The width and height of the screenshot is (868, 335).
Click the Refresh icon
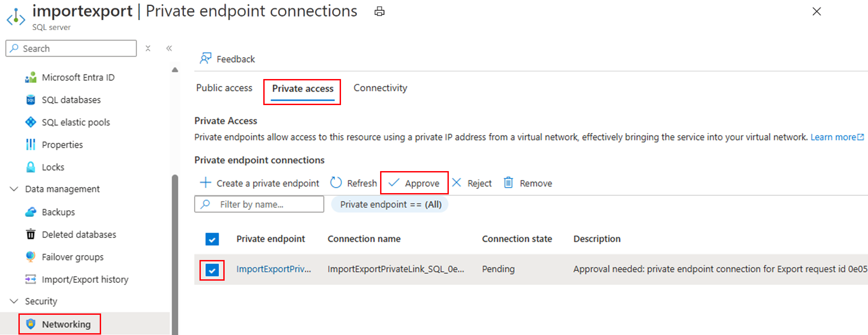(336, 183)
